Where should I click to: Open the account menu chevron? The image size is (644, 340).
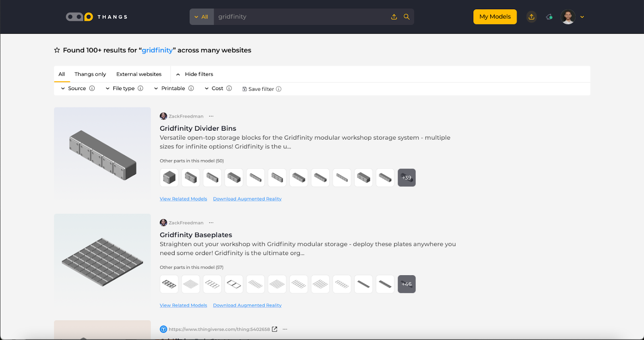click(582, 17)
